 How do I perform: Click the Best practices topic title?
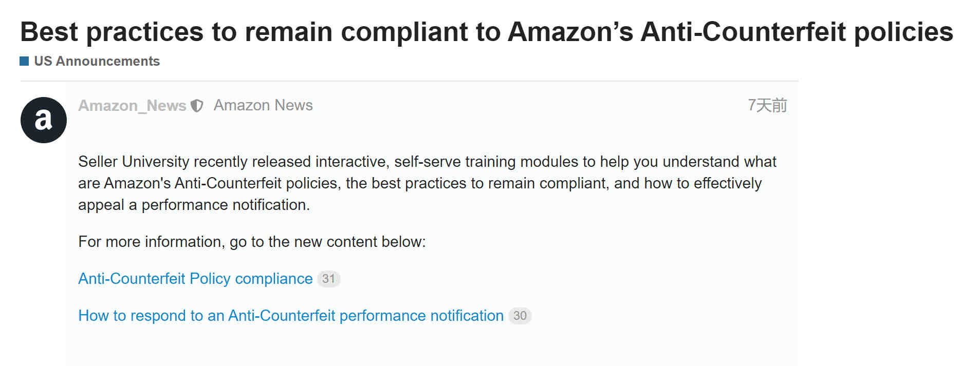click(x=487, y=32)
